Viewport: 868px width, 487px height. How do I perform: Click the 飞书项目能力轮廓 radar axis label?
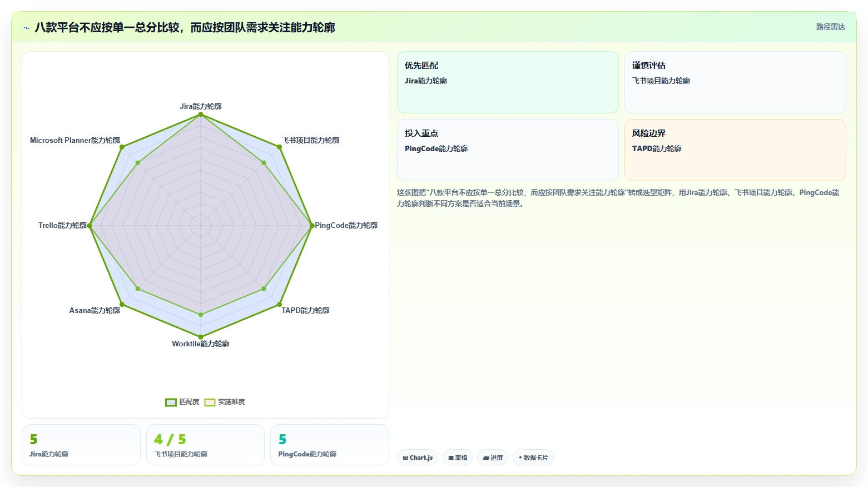click(310, 140)
